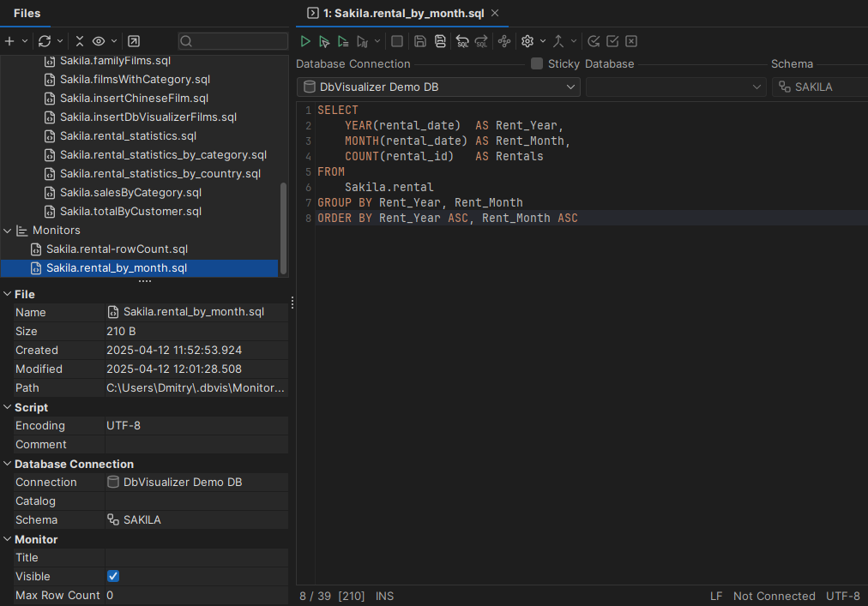Screen dimensions: 868x606
Task: Collapse the Database Connection properties section
Action: 7,463
